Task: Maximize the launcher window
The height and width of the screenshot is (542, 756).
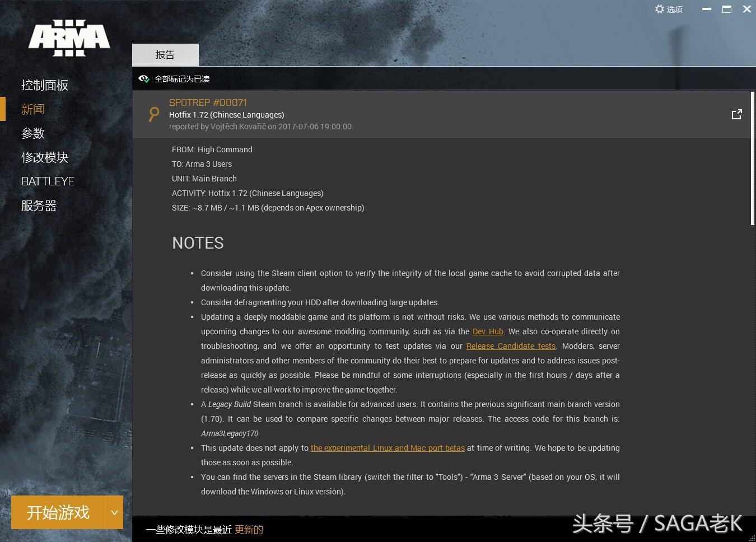Action: pyautogui.click(x=727, y=9)
